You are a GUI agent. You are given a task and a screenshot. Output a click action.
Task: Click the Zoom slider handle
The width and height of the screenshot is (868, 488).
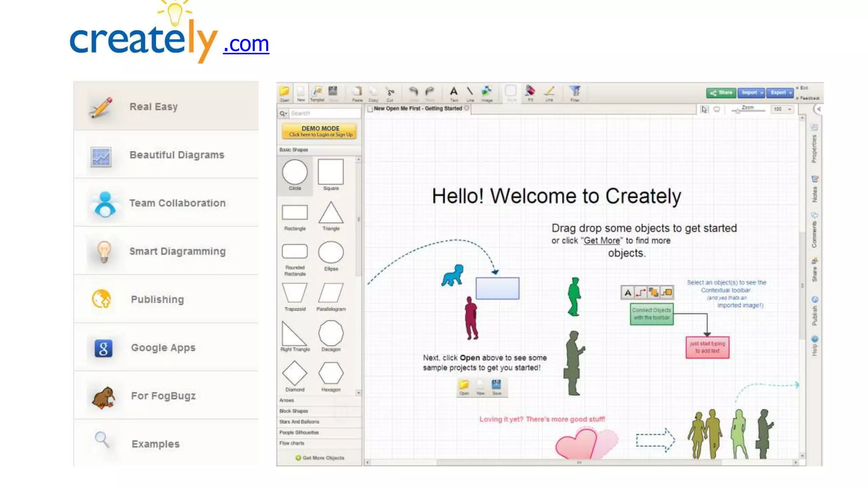click(x=738, y=111)
